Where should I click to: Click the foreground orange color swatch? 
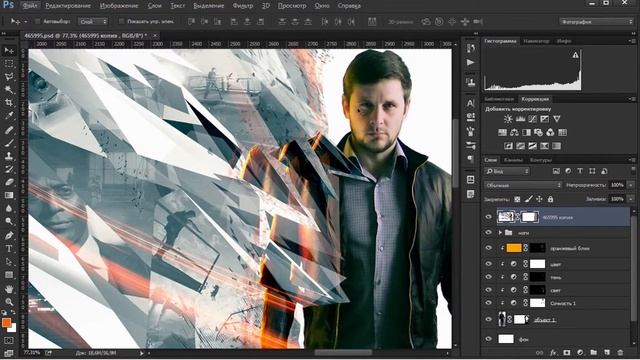pyautogui.click(x=6, y=322)
